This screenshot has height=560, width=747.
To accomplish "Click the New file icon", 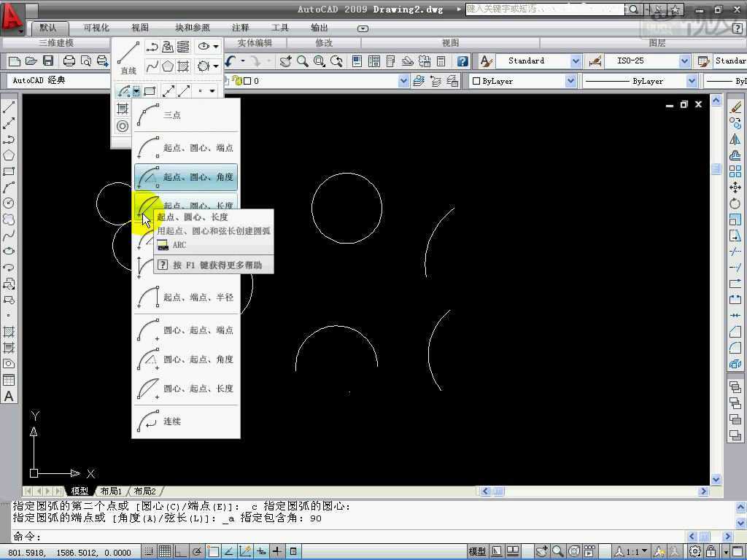I will 15,61.
